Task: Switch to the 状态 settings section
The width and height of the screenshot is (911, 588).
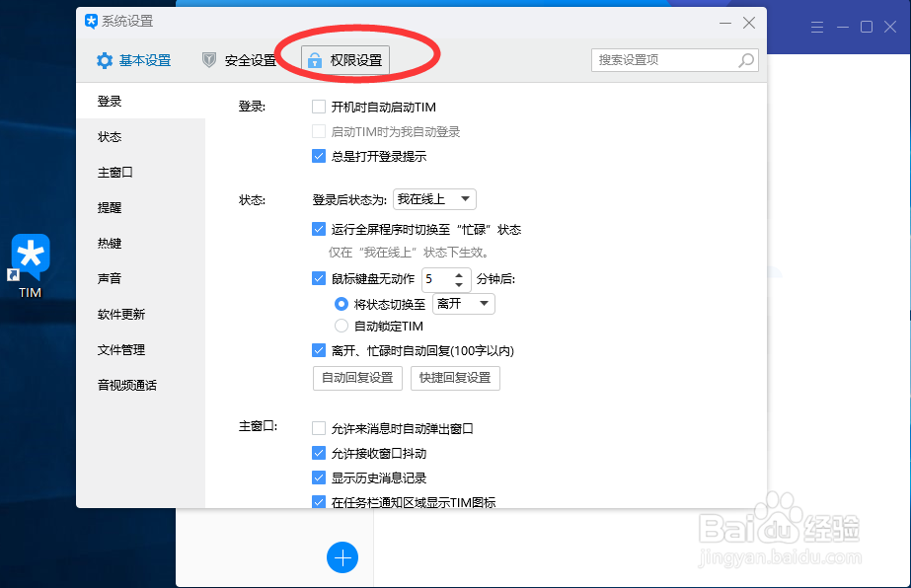Action: tap(110, 136)
